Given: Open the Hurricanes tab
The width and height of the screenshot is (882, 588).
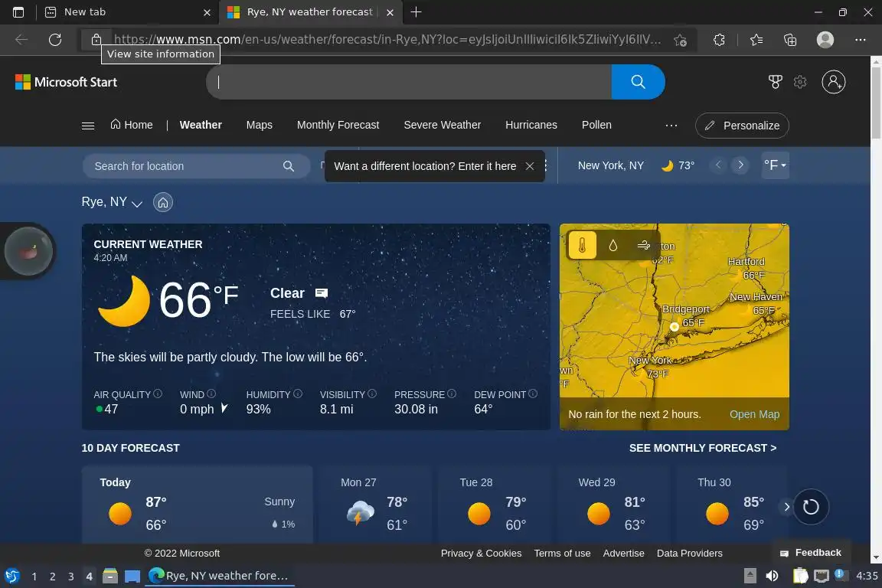Looking at the screenshot, I should [531, 125].
